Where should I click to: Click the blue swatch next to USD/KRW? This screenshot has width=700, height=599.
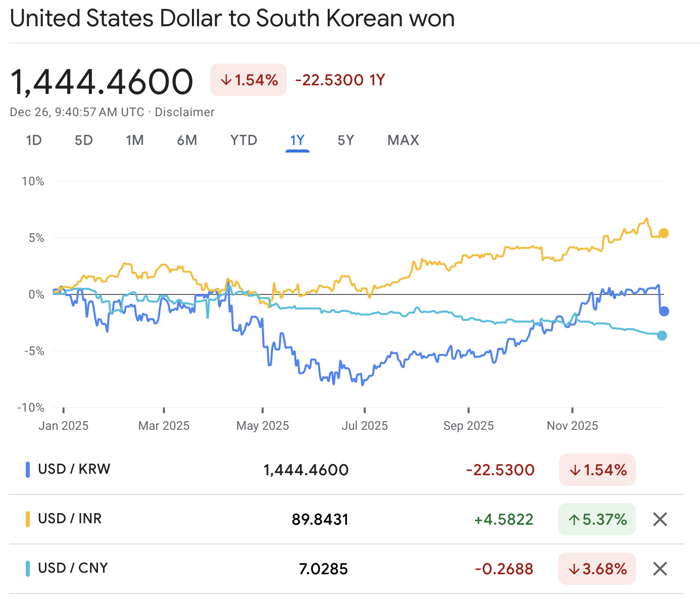tap(29, 469)
